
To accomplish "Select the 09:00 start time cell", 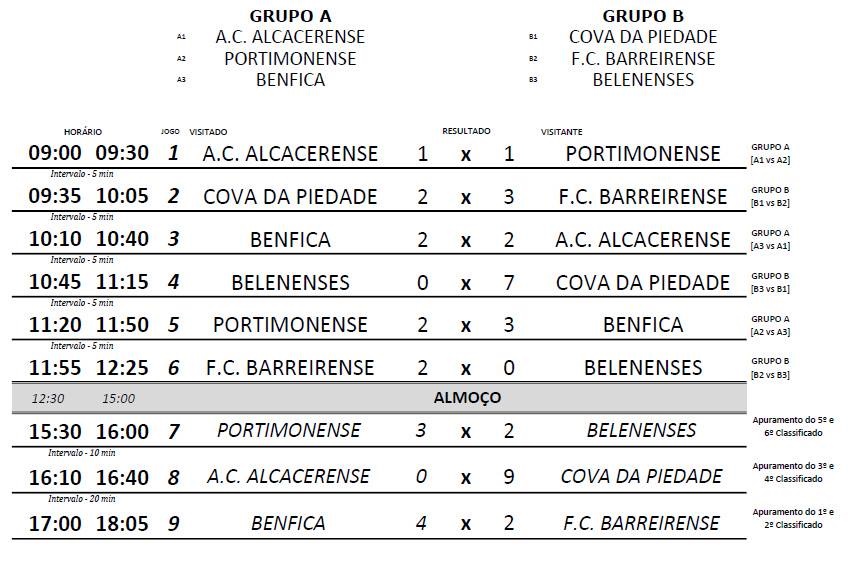I will (x=54, y=153).
